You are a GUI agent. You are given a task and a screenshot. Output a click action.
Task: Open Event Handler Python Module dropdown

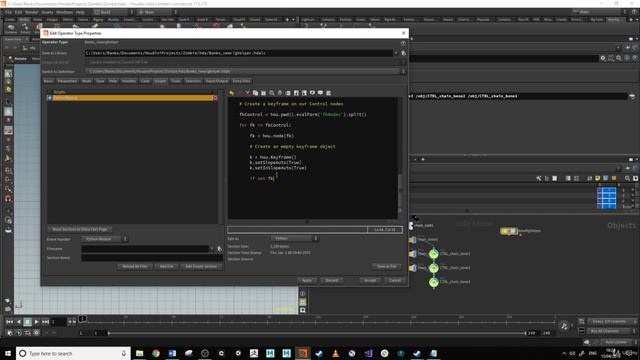click(x=105, y=239)
